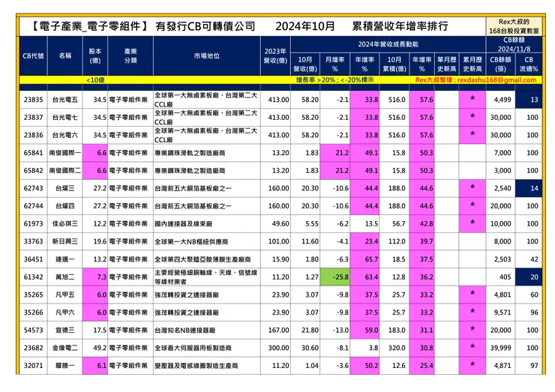
Task: Click the name 金像電二
Action: click(x=65, y=348)
